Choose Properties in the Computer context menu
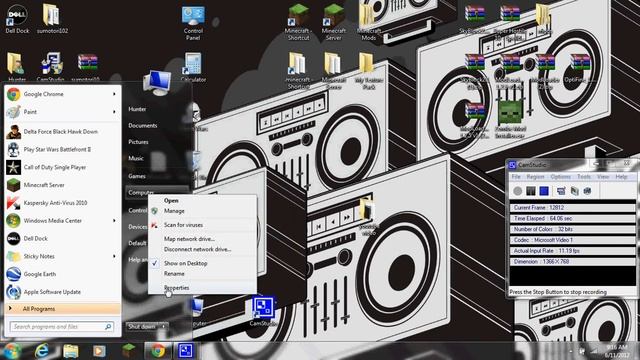The height and width of the screenshot is (360, 640). (202, 288)
